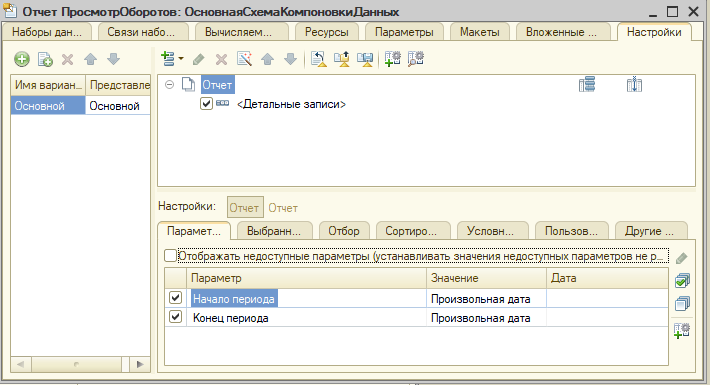
Task: Enable Отображать недоступные параметры checkbox
Action: (x=170, y=255)
